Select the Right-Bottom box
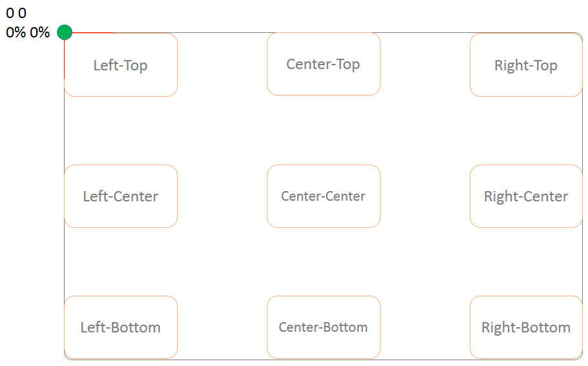588x366 pixels. (x=526, y=327)
